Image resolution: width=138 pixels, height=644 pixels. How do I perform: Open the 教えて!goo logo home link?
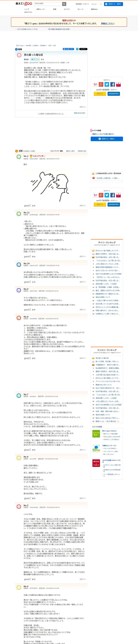click(x=24, y=4)
